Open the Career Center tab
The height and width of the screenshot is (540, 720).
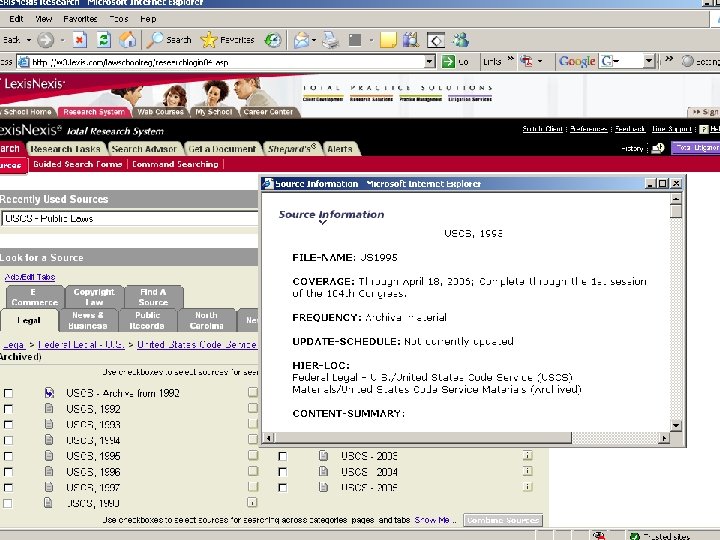(x=268, y=112)
